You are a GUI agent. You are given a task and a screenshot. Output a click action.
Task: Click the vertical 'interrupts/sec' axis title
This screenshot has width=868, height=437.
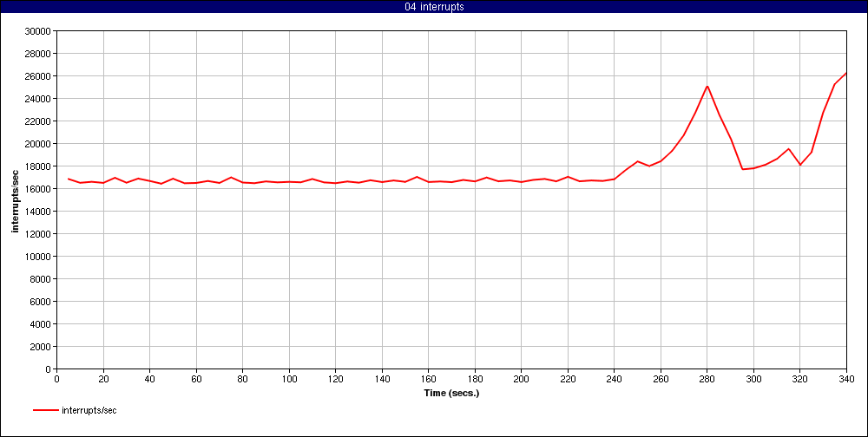tap(16, 200)
